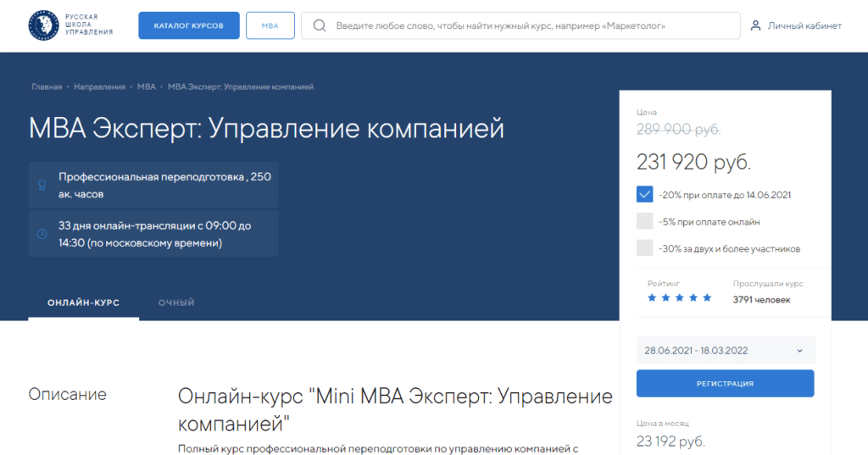
Task: Open the MBA header button
Action: 270,25
